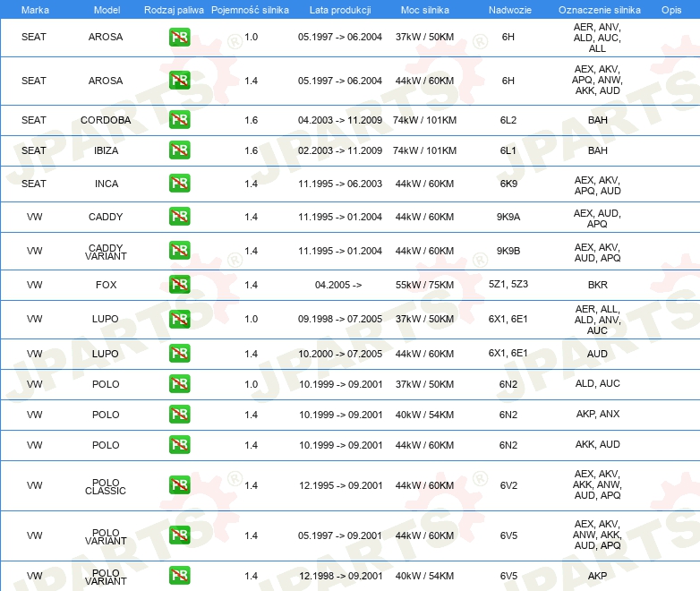Click the Opis column header

pyautogui.click(x=671, y=10)
